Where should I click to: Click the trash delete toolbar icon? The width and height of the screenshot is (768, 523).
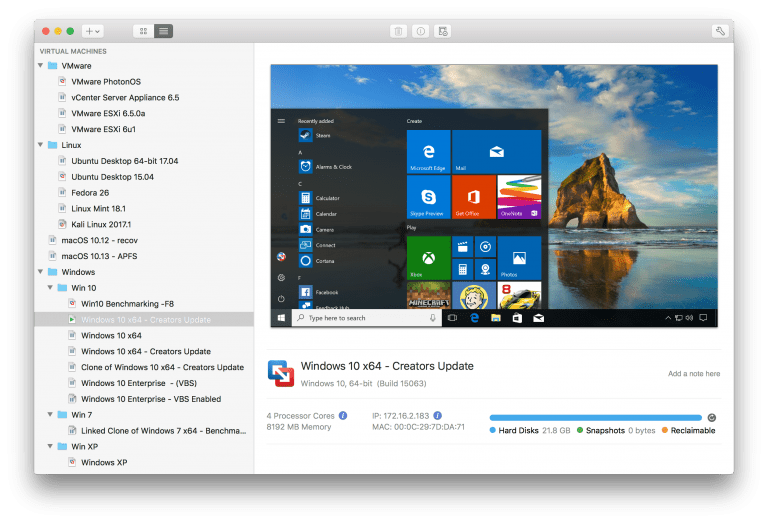[x=398, y=31]
